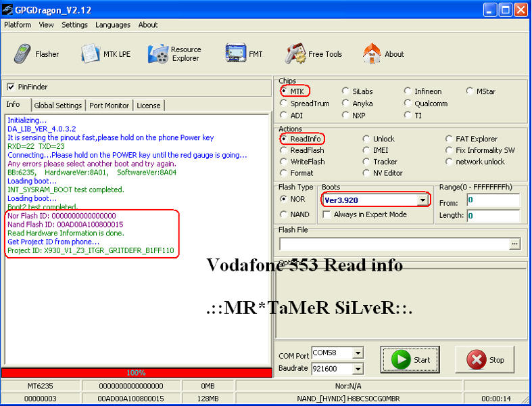The width and height of the screenshot is (532, 406).
Task: Click the red 100% progress bar
Action: click(137, 373)
